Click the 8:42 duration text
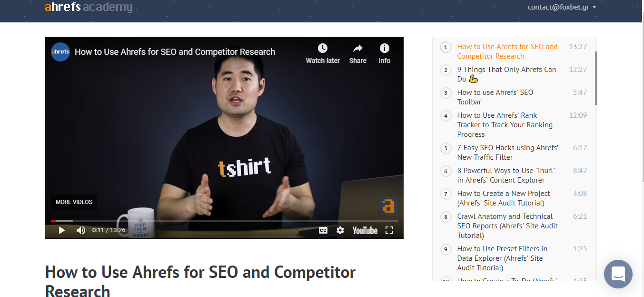644x297 pixels. coord(580,171)
